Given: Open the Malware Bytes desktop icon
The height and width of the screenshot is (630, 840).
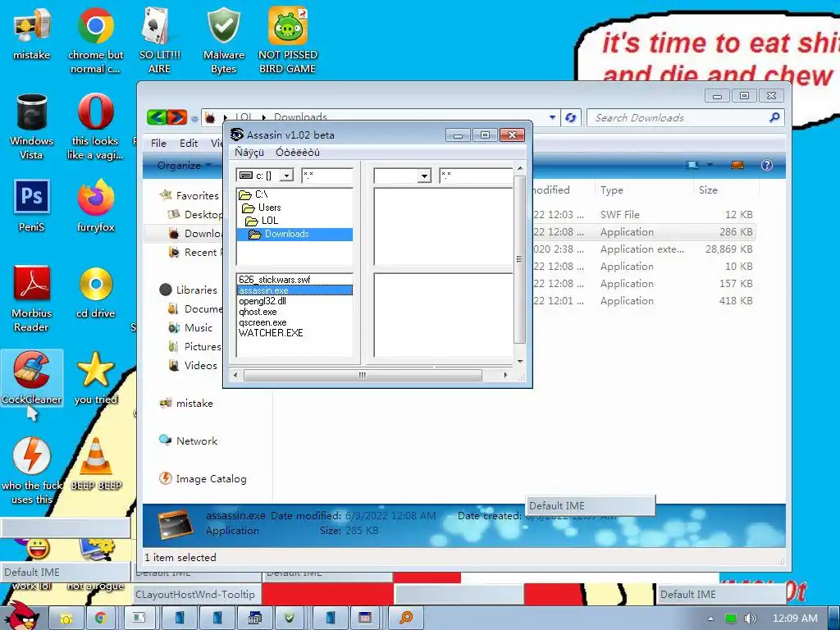Looking at the screenshot, I should [223, 41].
